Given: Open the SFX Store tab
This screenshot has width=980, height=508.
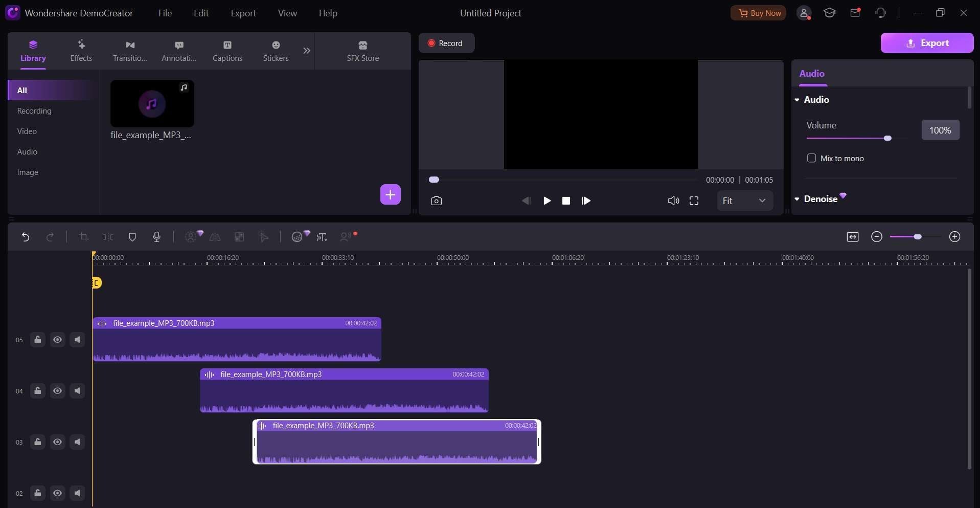Looking at the screenshot, I should pyautogui.click(x=363, y=51).
